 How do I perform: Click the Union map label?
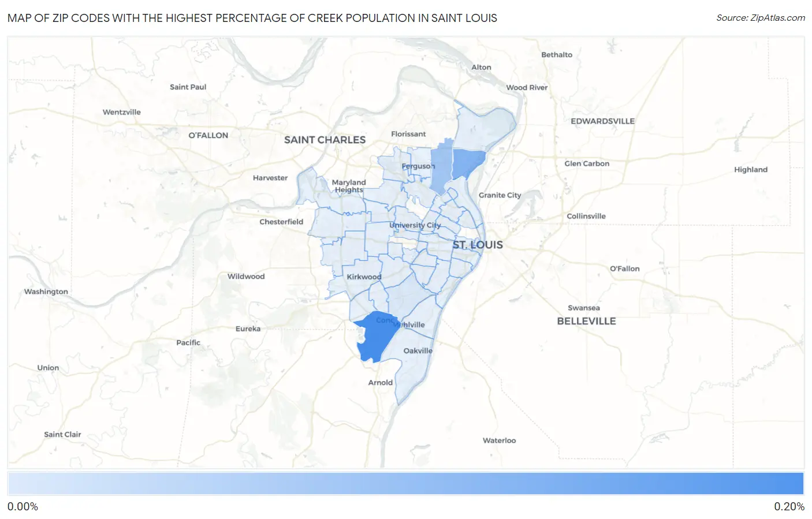pos(48,368)
